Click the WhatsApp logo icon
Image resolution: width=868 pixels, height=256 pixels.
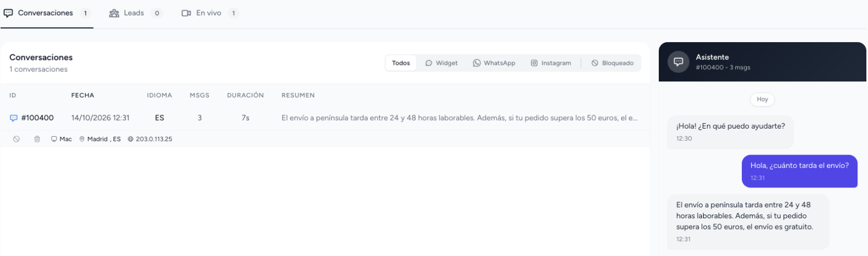(x=477, y=63)
